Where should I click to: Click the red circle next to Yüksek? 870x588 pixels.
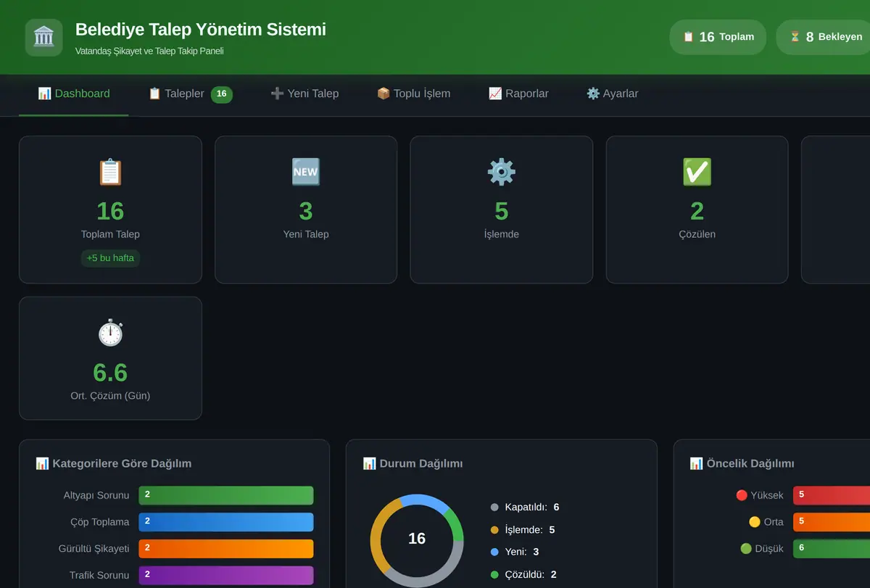[x=742, y=495]
